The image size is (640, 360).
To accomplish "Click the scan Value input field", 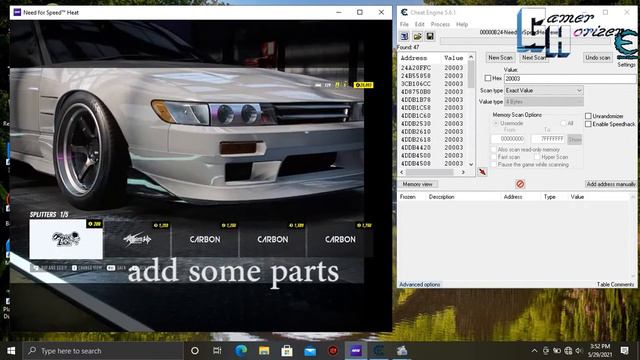I will 570,78.
